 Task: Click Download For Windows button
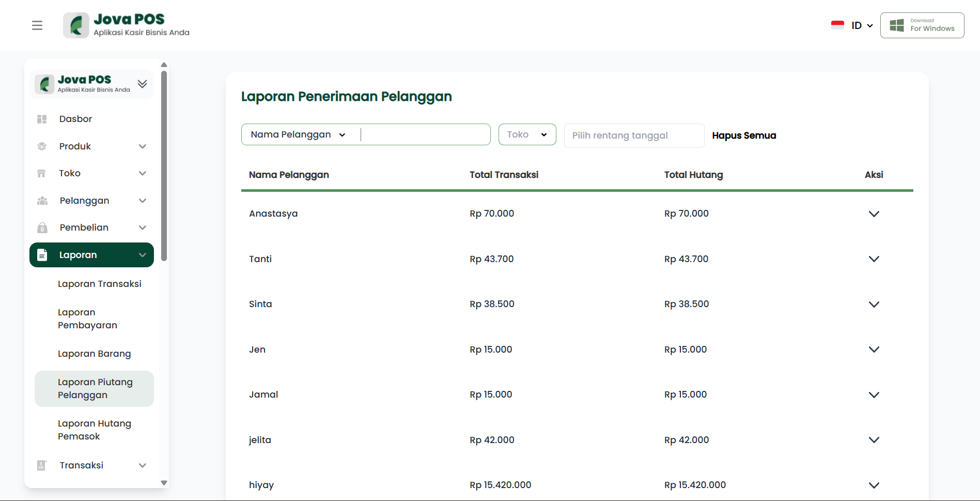(922, 25)
